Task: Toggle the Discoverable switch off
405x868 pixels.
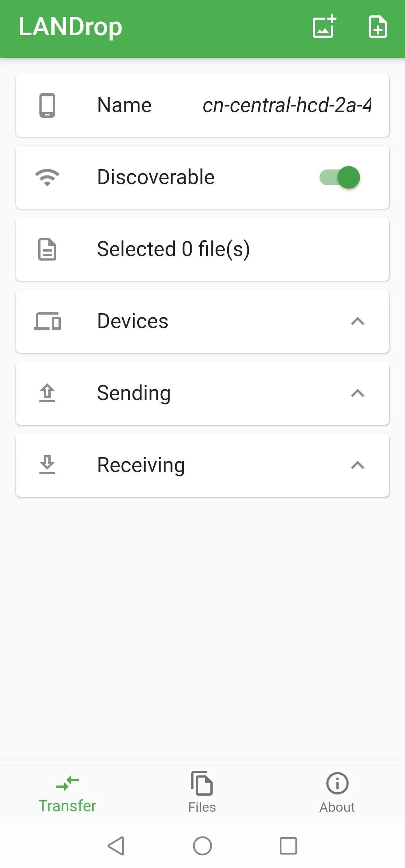Action: tap(340, 177)
